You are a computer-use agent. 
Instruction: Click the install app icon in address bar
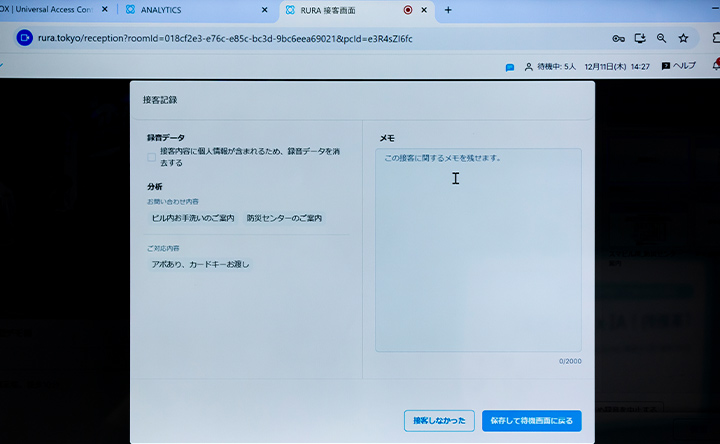[640, 39]
